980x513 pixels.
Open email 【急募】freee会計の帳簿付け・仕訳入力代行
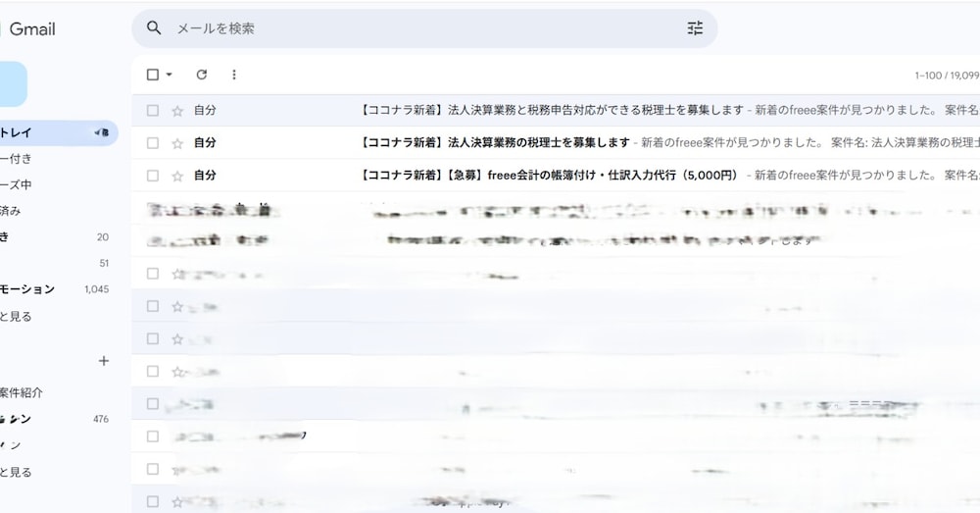pyautogui.click(x=555, y=176)
